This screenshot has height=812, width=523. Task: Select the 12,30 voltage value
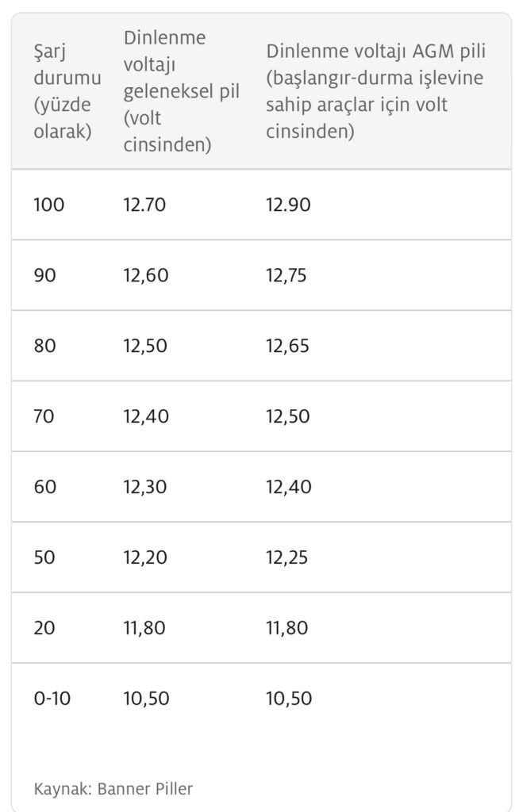pos(144,487)
